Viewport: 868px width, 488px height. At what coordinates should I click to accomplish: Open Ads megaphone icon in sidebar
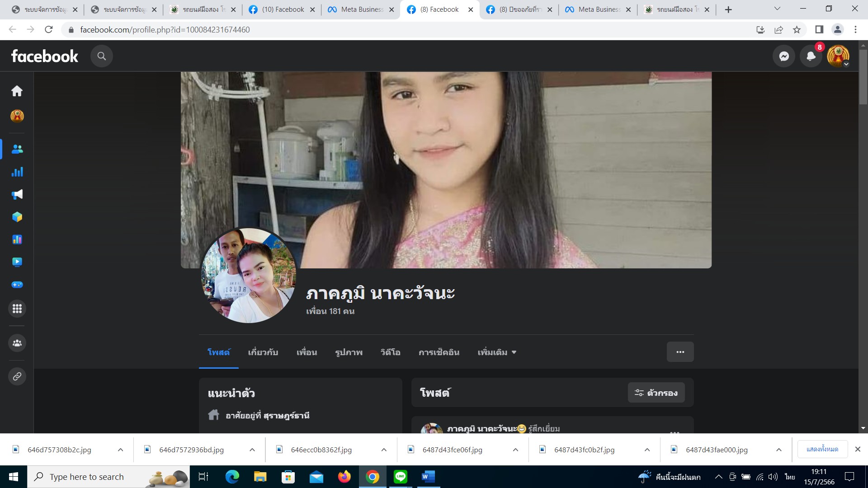pos(17,194)
